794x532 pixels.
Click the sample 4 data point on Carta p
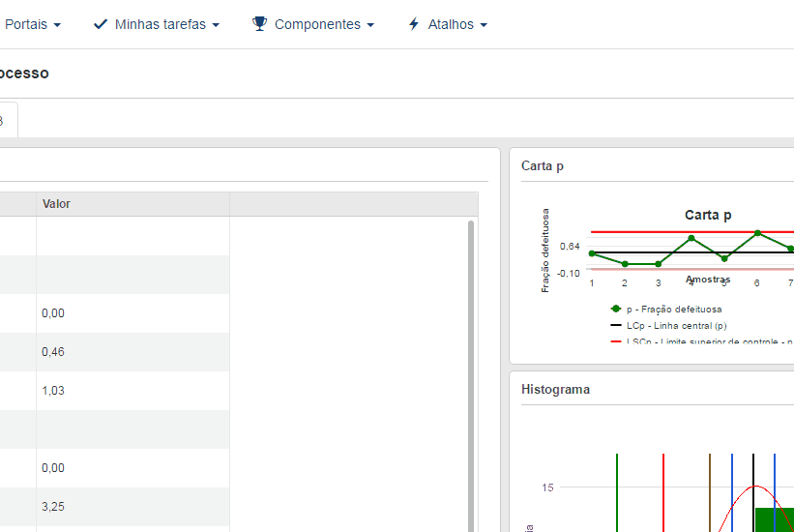click(x=691, y=238)
